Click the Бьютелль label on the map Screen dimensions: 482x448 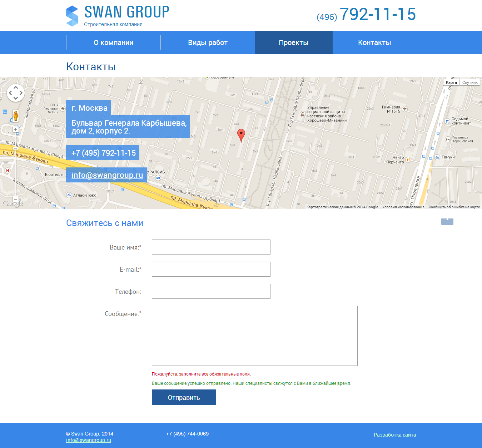click(x=54, y=175)
